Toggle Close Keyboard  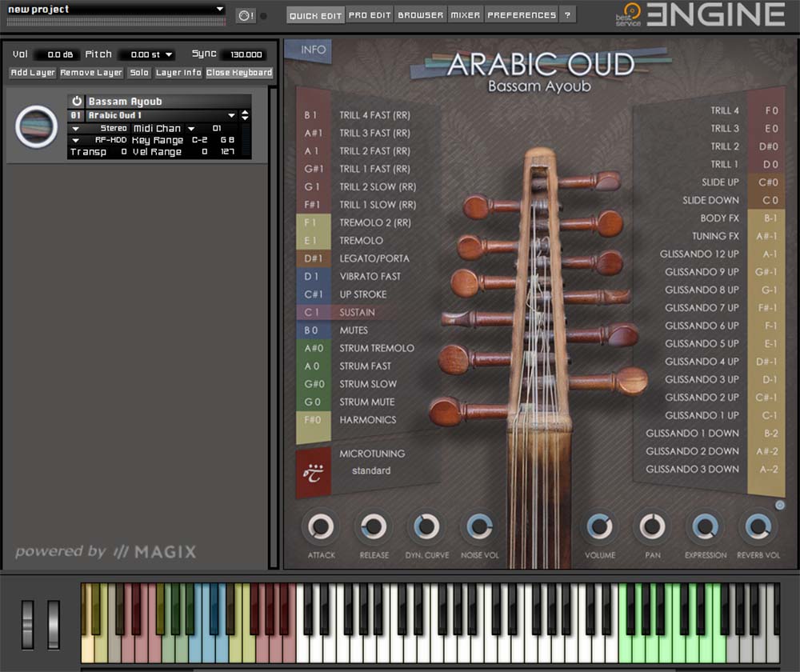[x=239, y=72]
